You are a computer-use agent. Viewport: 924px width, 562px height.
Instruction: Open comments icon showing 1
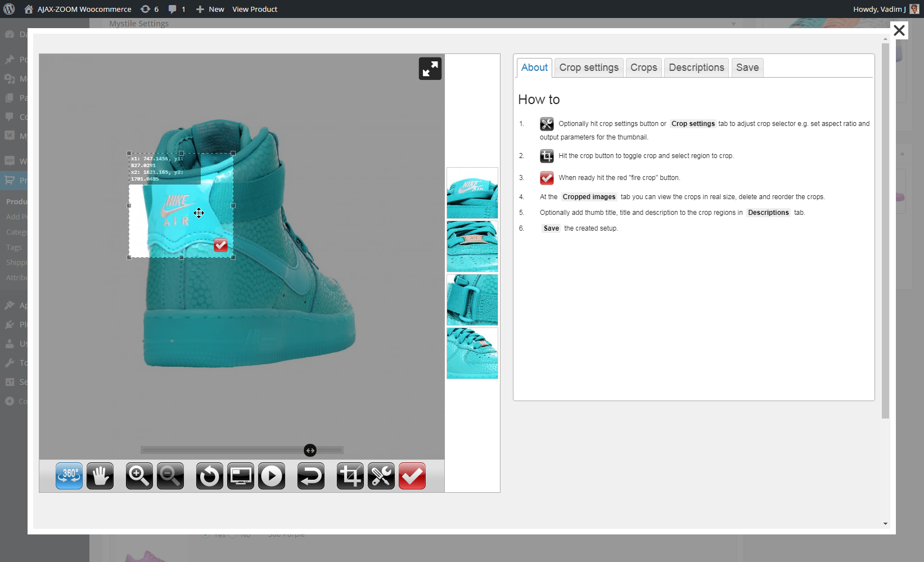(177, 9)
